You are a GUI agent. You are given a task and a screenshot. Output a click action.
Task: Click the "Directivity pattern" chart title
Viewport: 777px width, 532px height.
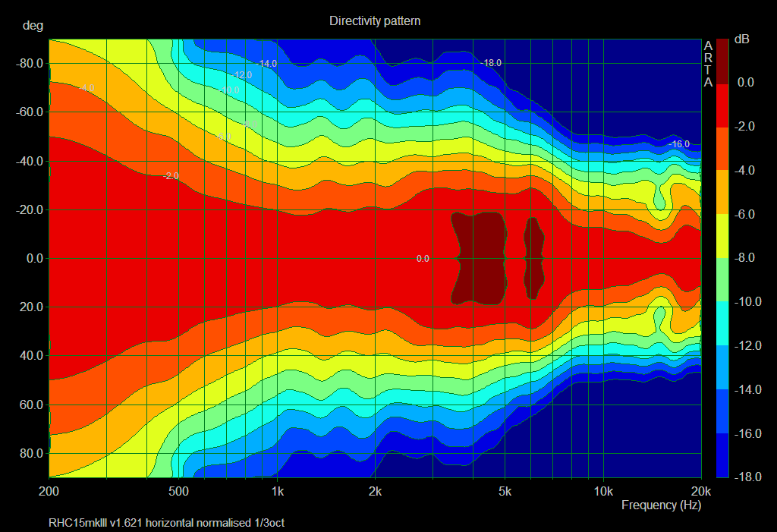click(375, 20)
